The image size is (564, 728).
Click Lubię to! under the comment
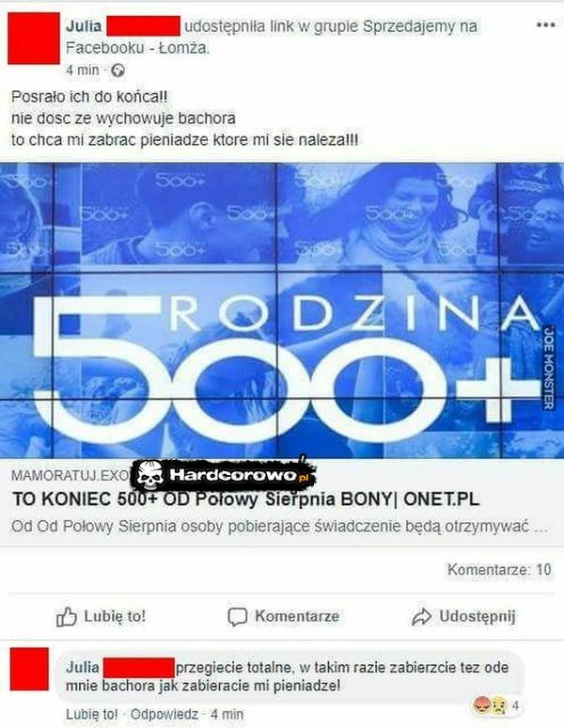pos(92,714)
